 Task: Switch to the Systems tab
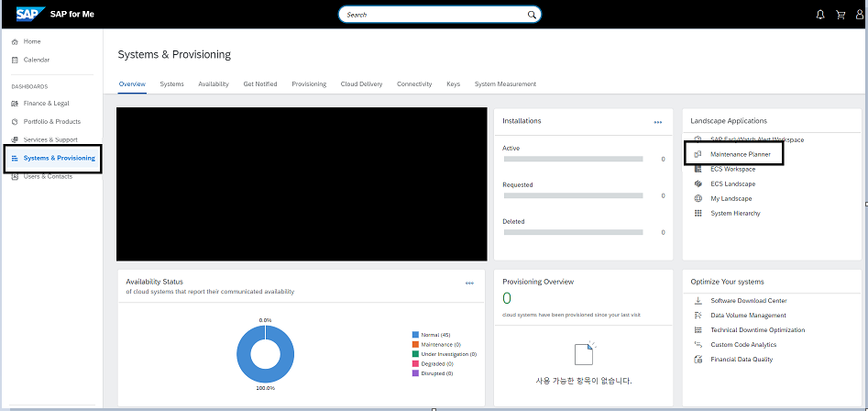click(x=171, y=84)
